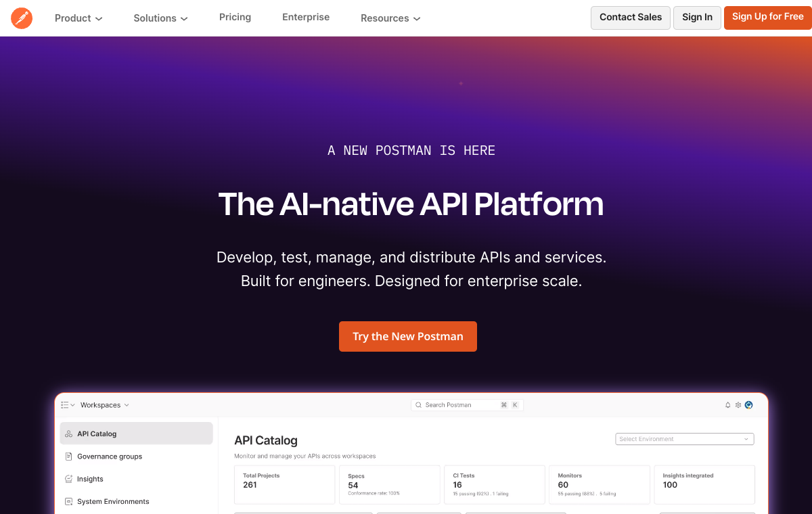Open the Solutions menu

click(160, 18)
